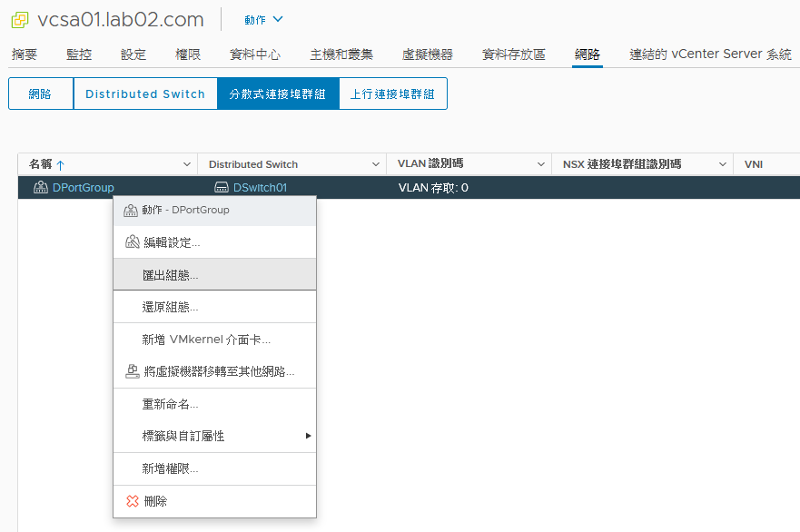
Task: Click the ascending sort arrow on 名稱 column
Action: click(61, 164)
